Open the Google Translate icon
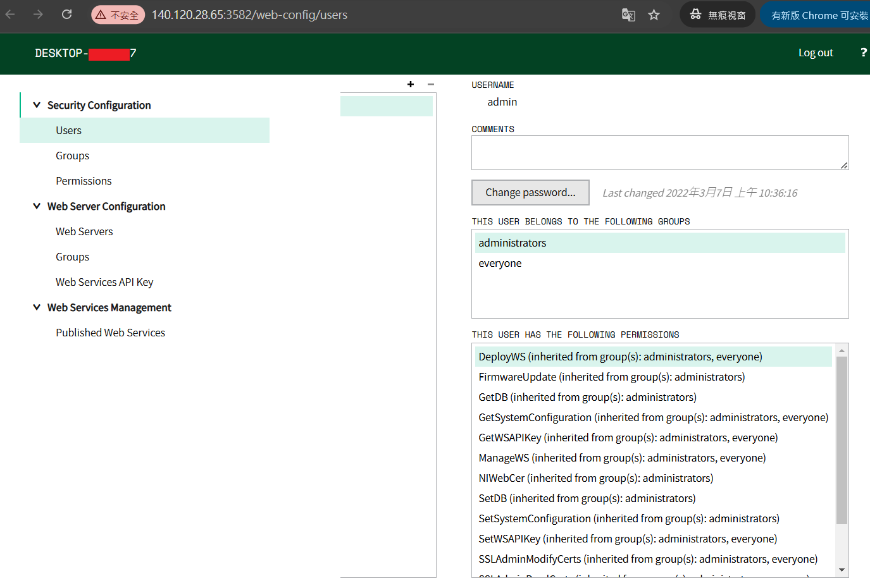Image resolution: width=870 pixels, height=588 pixels. click(x=628, y=15)
